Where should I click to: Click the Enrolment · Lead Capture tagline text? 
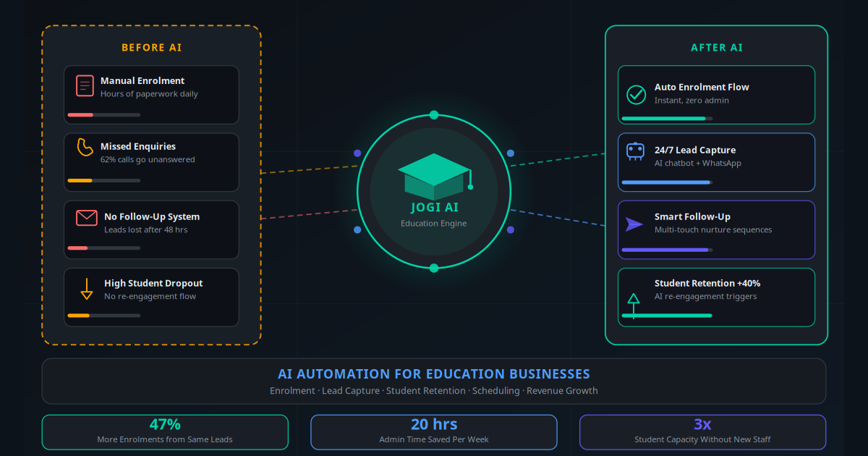coord(434,391)
